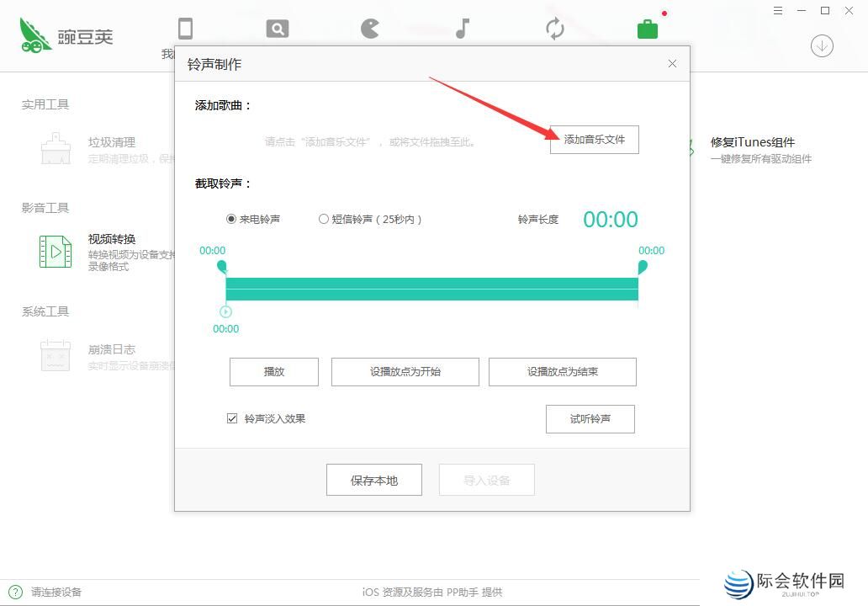Disable the 铃声淡入效果 fade-in checkbox
This screenshot has width=868, height=606.
pos(232,418)
